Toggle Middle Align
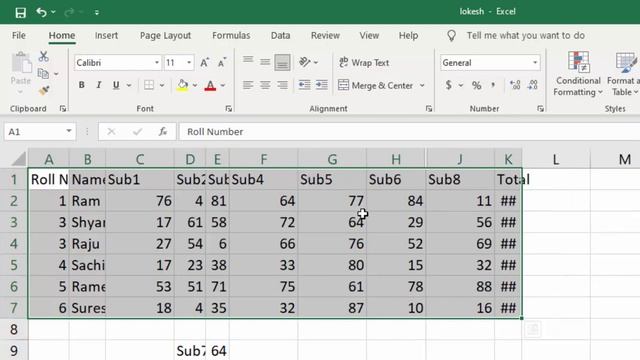640x360 pixels. pyautogui.click(x=265, y=62)
